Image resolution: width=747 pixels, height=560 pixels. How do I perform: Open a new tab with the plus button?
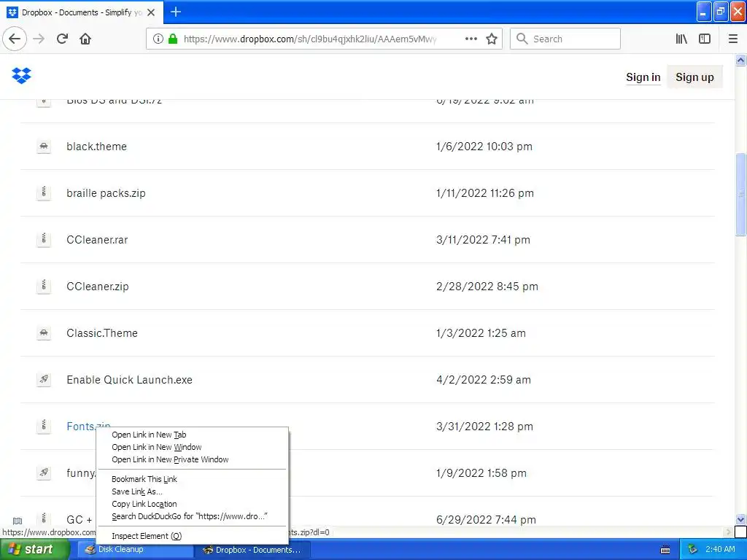tap(176, 12)
